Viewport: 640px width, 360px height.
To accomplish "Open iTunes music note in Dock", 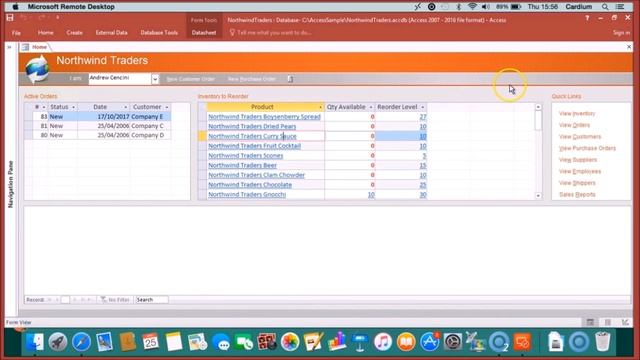I will pos(382,342).
